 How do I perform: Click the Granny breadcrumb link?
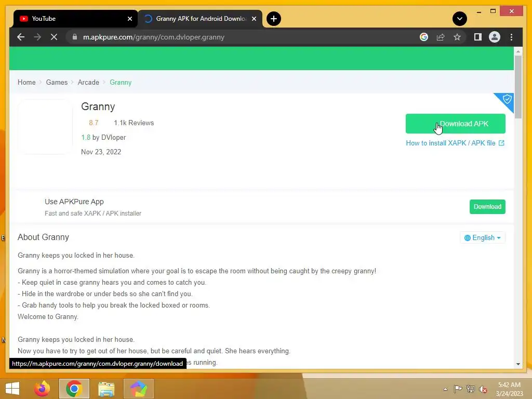pos(121,83)
